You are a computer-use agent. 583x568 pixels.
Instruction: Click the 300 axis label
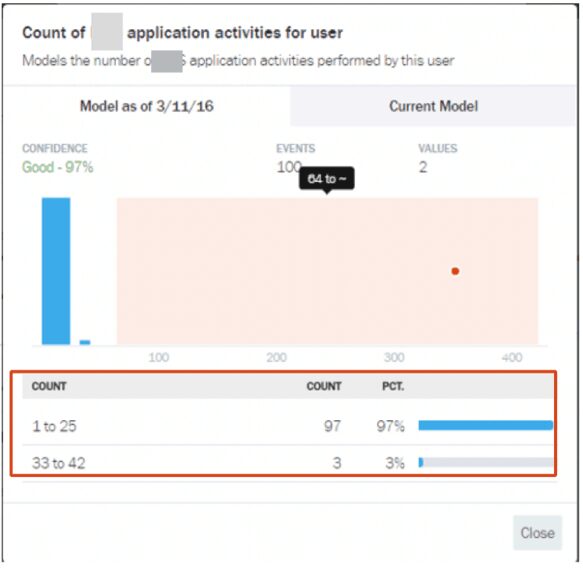[394, 358]
